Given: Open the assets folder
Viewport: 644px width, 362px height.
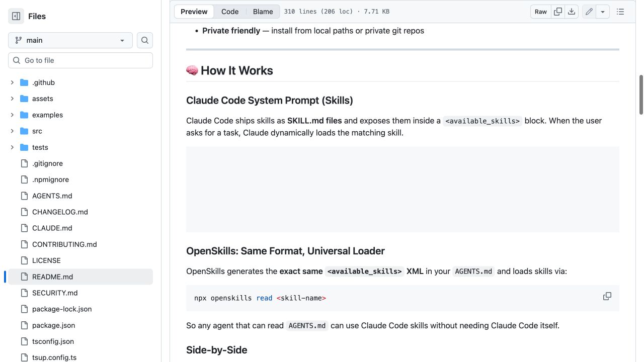Looking at the screenshot, I should coord(42,99).
